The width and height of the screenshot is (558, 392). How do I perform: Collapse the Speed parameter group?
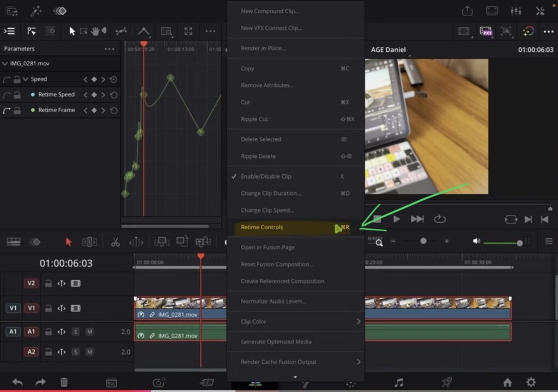point(25,79)
